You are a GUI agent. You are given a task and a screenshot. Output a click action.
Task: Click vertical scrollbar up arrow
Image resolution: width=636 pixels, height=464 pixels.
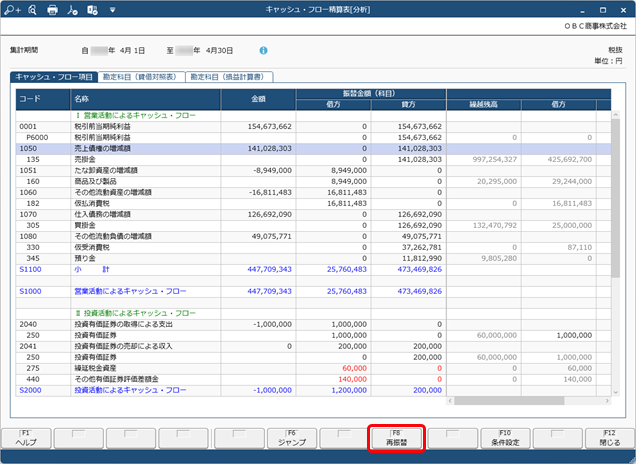(x=616, y=115)
